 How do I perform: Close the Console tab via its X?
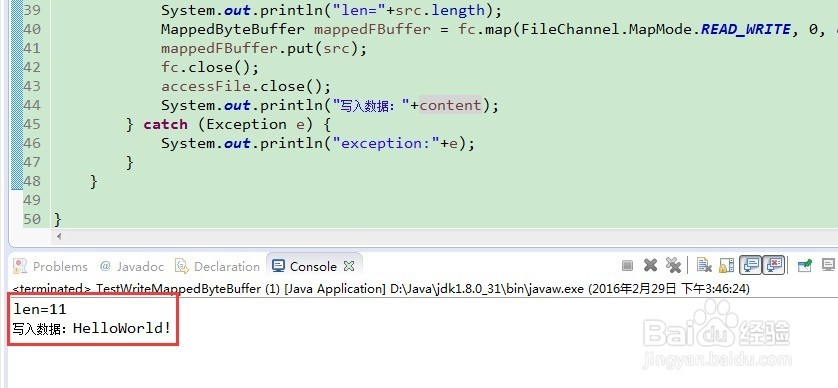pyautogui.click(x=349, y=266)
